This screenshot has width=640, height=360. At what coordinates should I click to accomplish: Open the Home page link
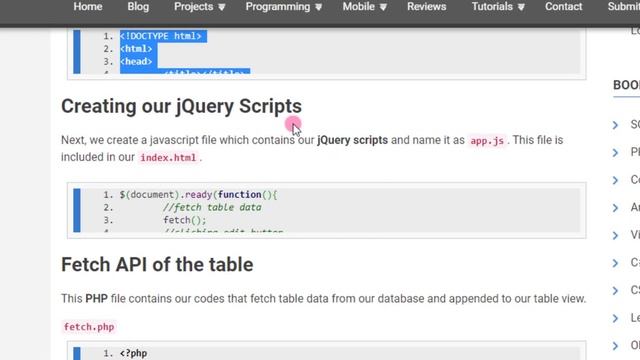tap(88, 7)
